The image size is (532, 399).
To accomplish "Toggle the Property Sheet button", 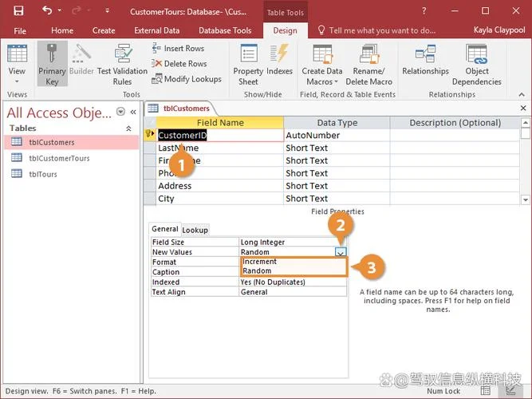I will tap(248, 65).
